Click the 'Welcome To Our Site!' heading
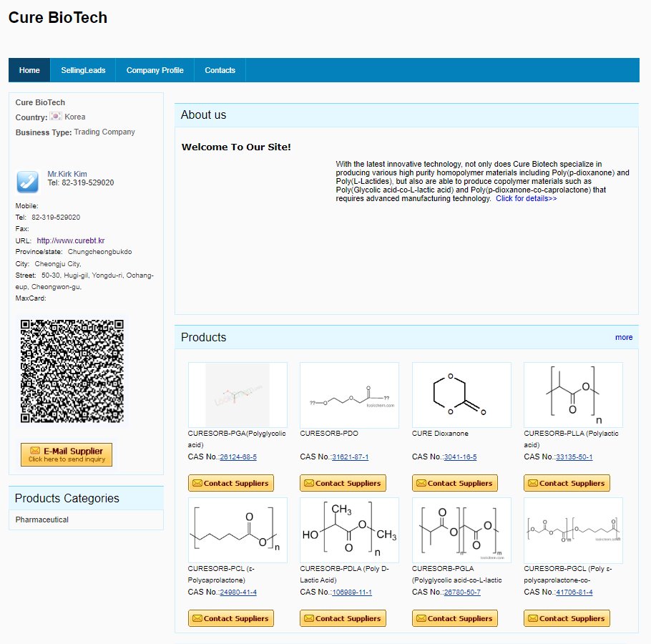This screenshot has height=644, width=651. 236,147
